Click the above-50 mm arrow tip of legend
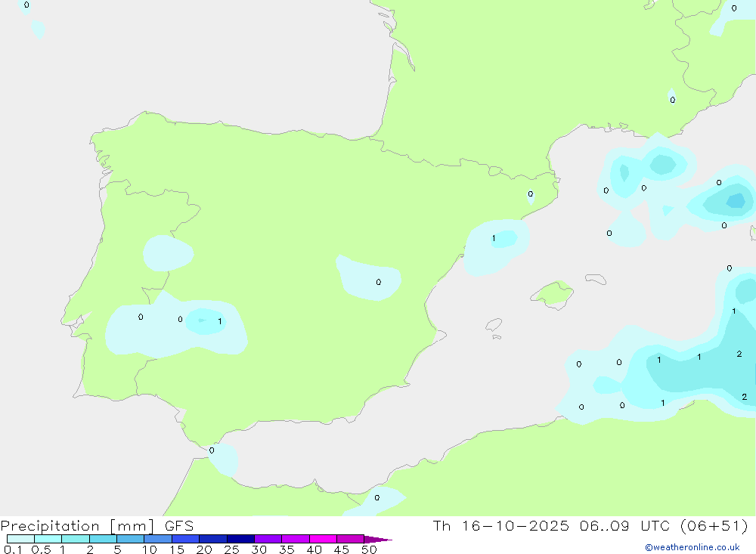 [377, 539]
